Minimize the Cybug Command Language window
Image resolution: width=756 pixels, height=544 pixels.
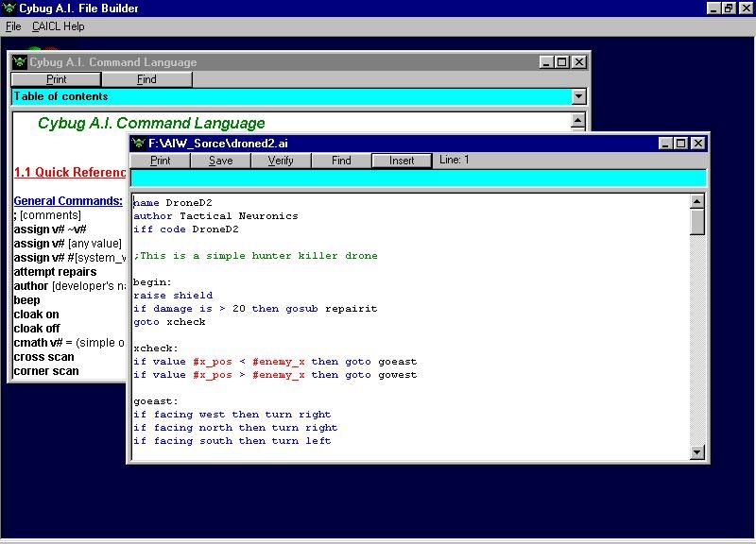point(547,62)
